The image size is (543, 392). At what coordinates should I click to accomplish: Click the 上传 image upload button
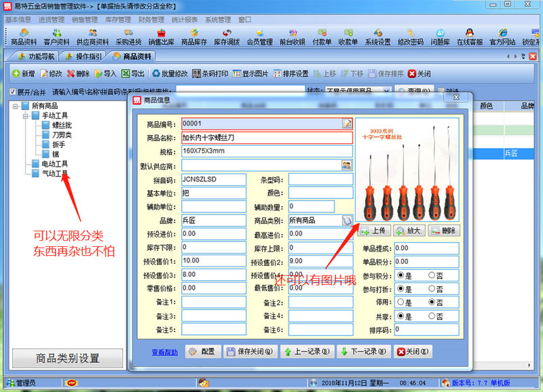(x=374, y=231)
